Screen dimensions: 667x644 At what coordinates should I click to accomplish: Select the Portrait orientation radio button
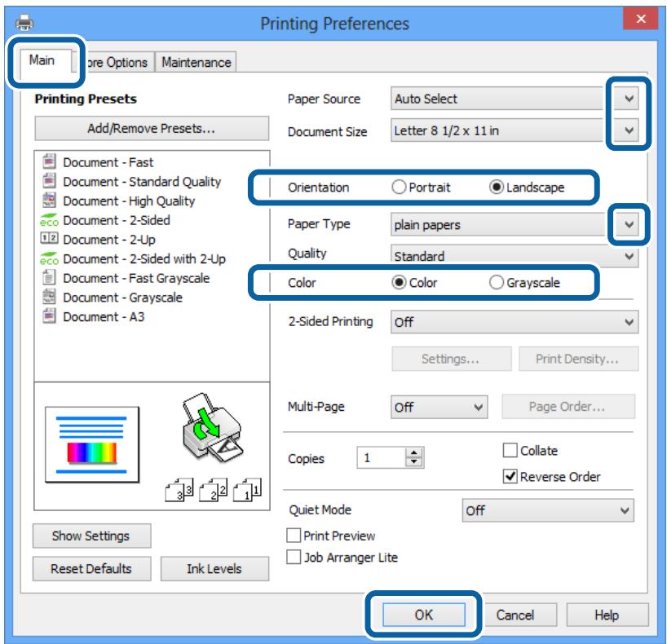399,187
